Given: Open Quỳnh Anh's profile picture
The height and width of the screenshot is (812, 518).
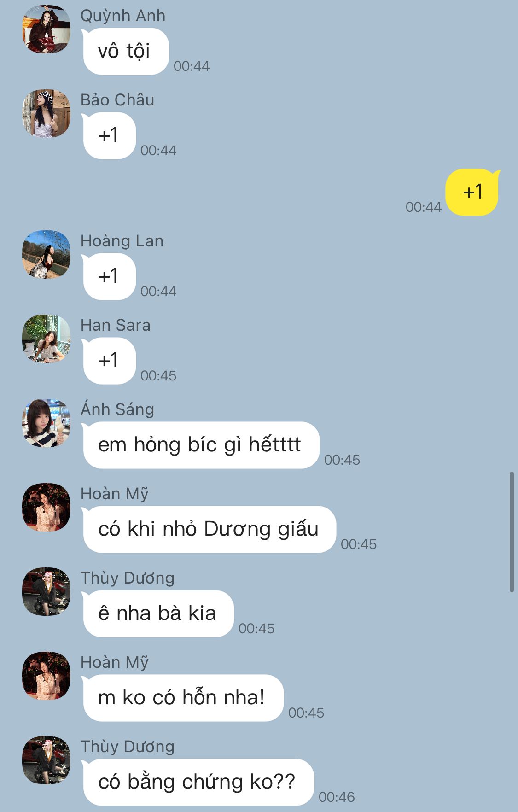Looking at the screenshot, I should [x=46, y=29].
